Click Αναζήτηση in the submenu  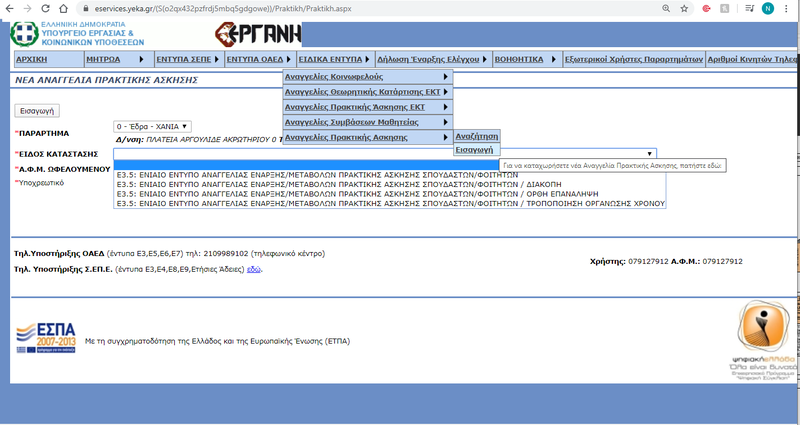point(476,136)
